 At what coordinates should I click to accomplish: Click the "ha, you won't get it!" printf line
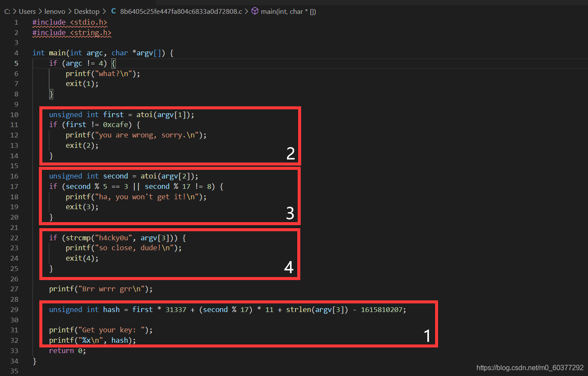[x=137, y=197]
